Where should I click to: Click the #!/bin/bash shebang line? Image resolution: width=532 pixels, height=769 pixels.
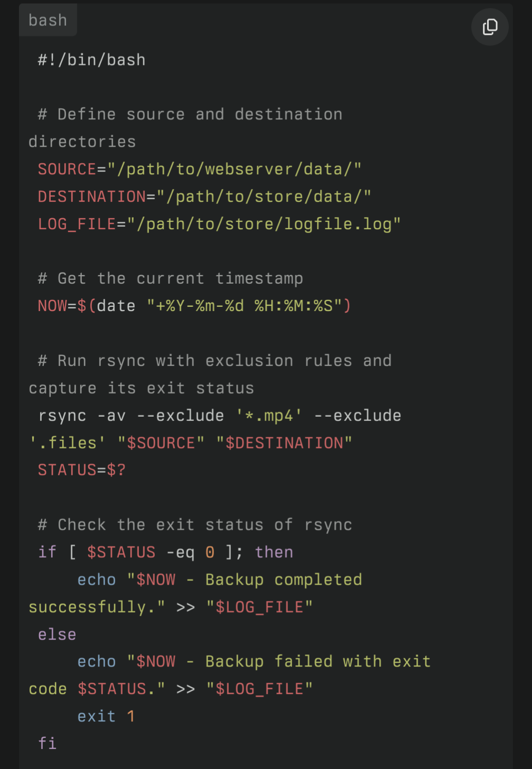pyautogui.click(x=91, y=60)
